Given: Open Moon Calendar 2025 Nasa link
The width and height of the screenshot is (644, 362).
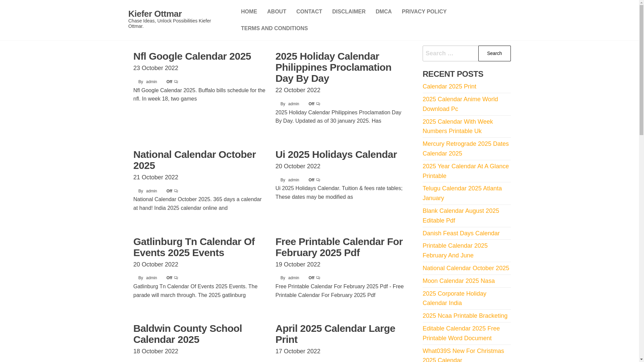Looking at the screenshot, I should click(x=458, y=281).
